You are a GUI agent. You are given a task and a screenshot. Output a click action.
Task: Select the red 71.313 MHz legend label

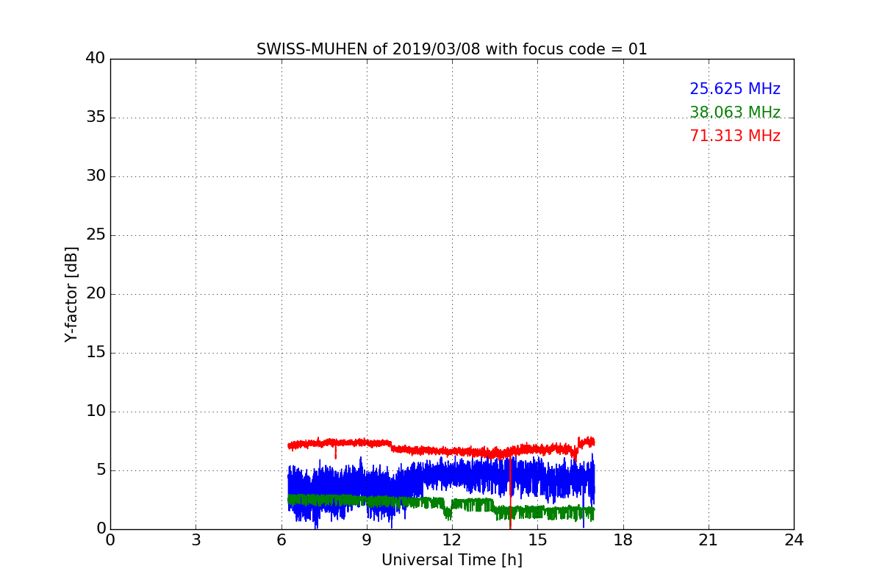tap(735, 136)
